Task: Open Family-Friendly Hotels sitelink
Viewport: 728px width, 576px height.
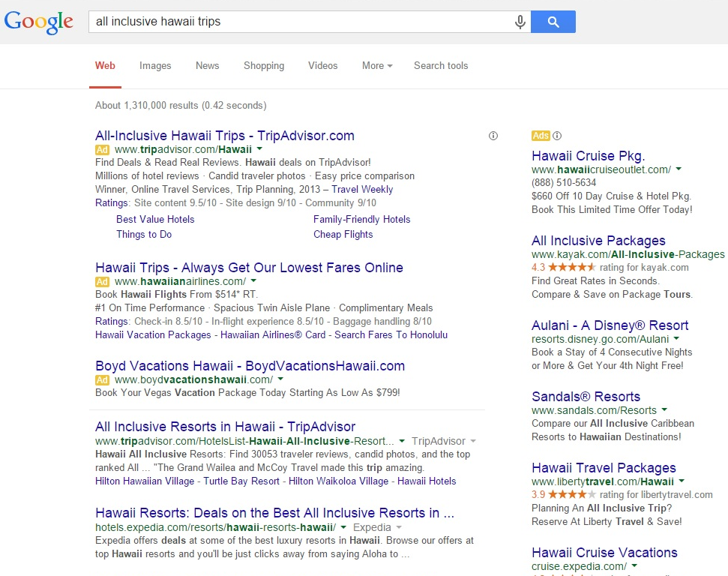Action: (361, 219)
